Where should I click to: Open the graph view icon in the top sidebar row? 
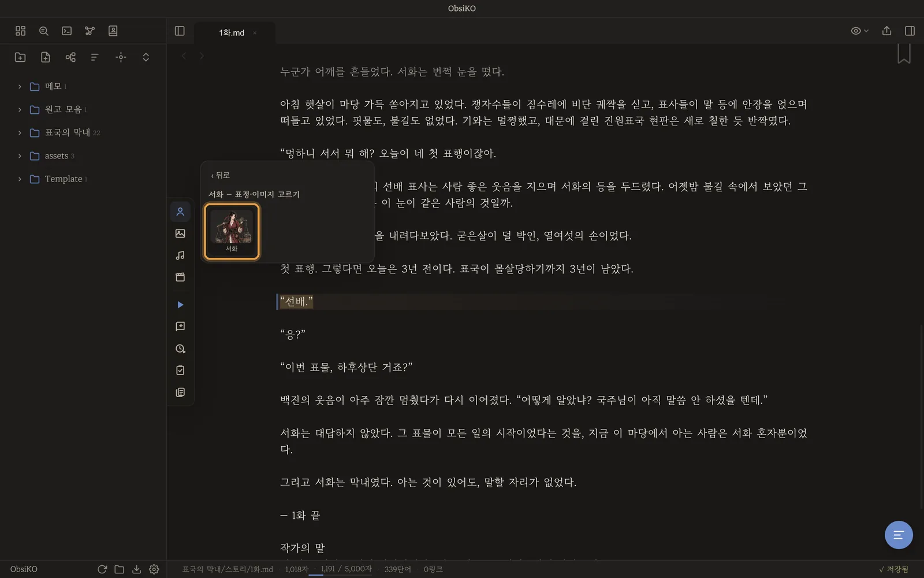click(x=90, y=31)
